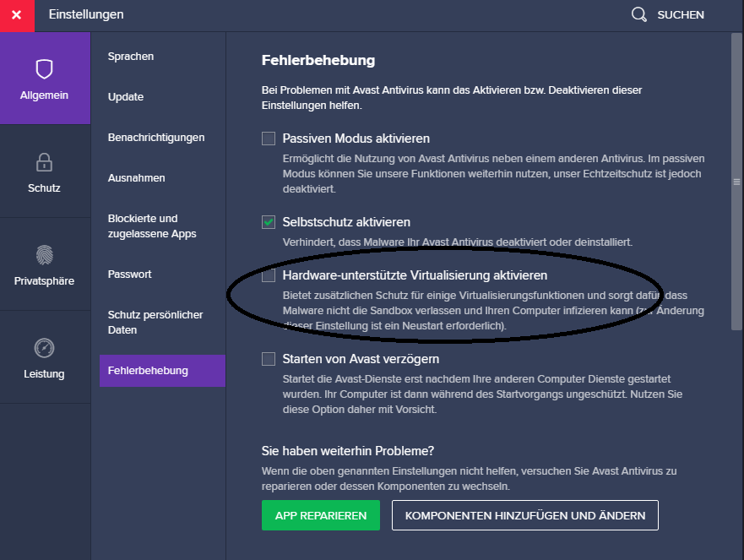Click the Leistung category label
This screenshot has height=560, width=744.
click(44, 374)
